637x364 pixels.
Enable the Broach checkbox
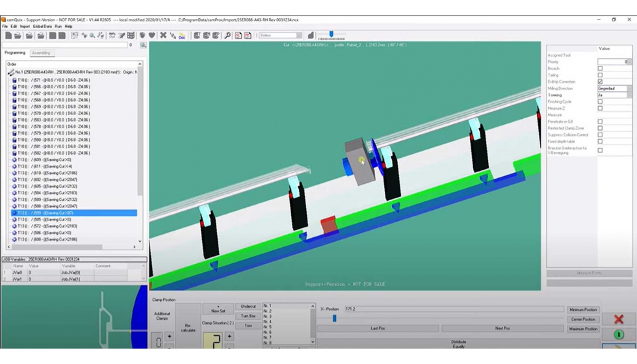click(600, 68)
